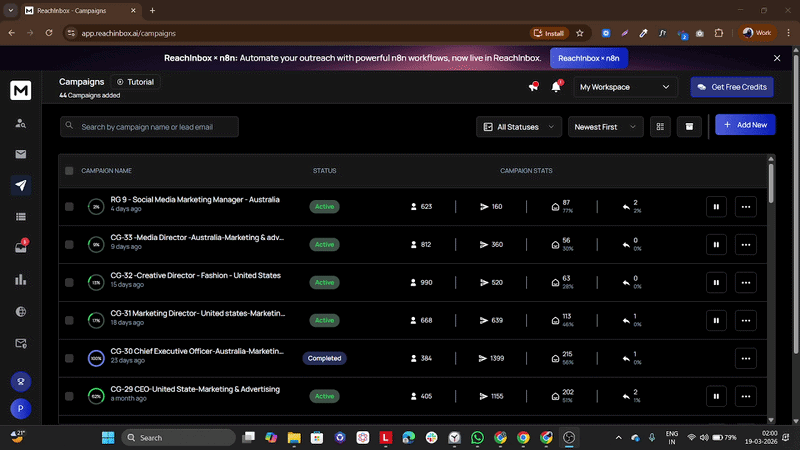Open the leads/contacts sidebar icon
This screenshot has height=450, width=800.
point(20,123)
